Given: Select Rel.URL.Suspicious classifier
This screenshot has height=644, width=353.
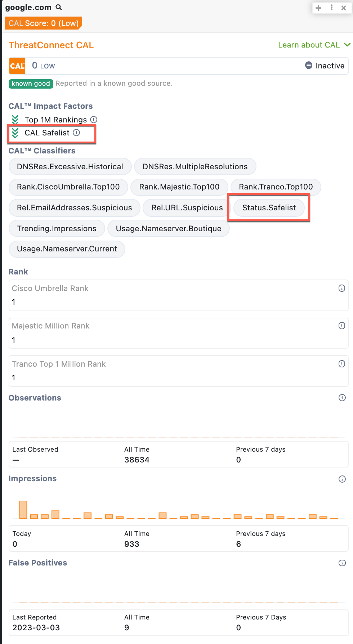Looking at the screenshot, I should [x=187, y=208].
